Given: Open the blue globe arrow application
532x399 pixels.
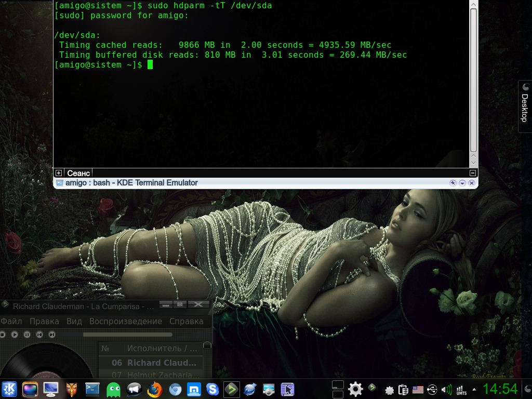Looking at the screenshot, I should pos(250,389).
